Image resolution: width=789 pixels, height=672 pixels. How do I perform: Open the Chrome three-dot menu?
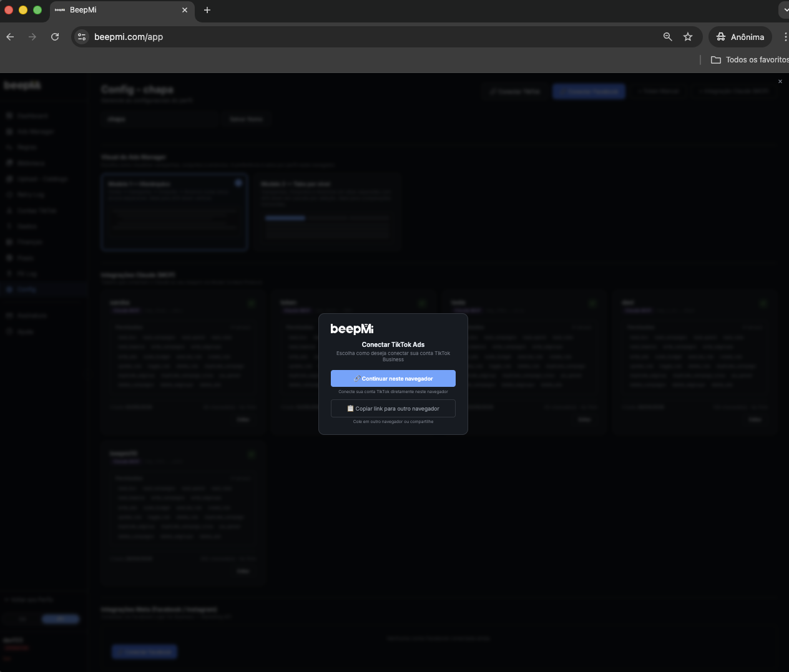coord(785,37)
